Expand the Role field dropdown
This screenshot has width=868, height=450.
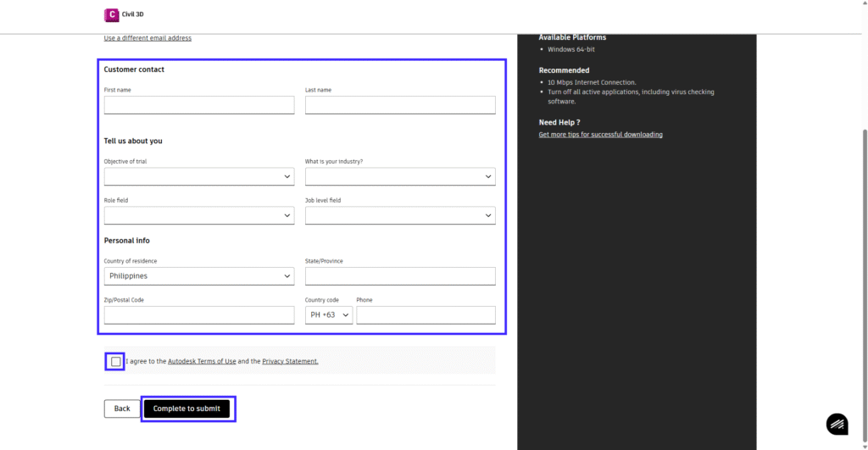pyautogui.click(x=198, y=216)
